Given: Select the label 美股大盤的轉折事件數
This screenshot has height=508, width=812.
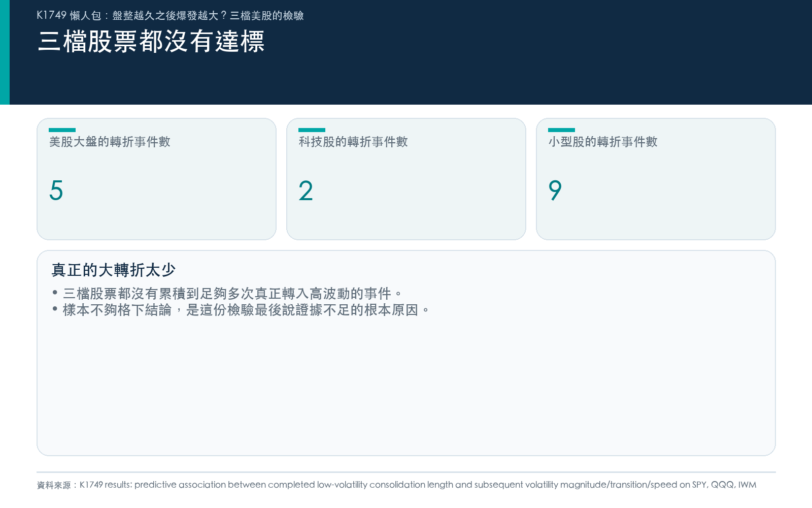Looking at the screenshot, I should click(110, 142).
